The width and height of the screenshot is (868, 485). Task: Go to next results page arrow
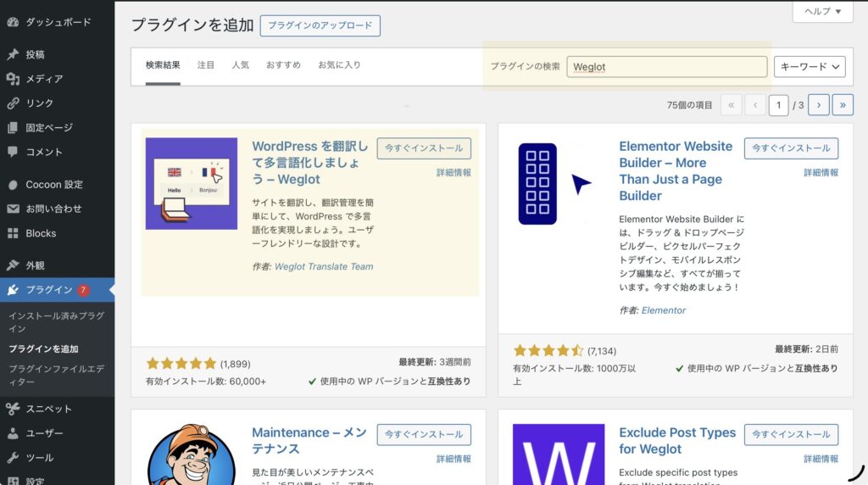(x=819, y=105)
